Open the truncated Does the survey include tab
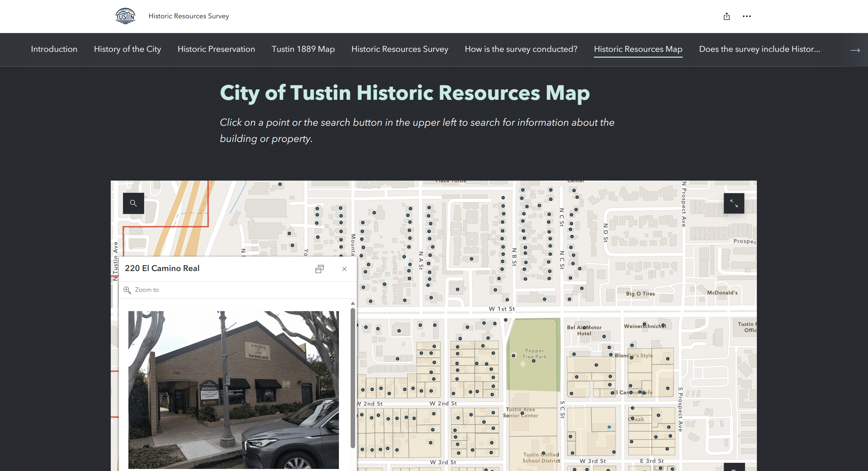 pyautogui.click(x=759, y=49)
